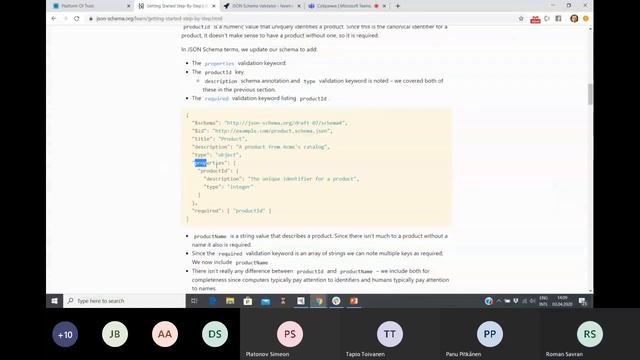Open the notification center icon

coord(582,301)
